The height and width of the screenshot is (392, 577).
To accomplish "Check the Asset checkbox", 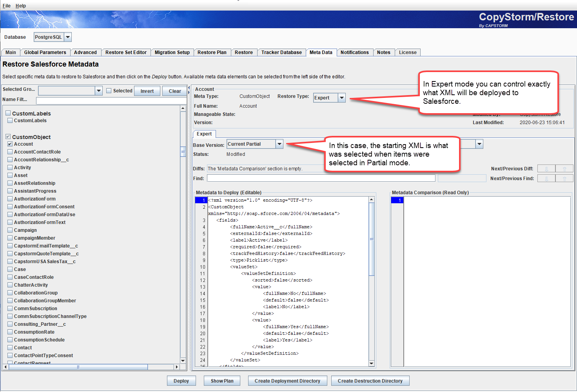I will [10, 175].
